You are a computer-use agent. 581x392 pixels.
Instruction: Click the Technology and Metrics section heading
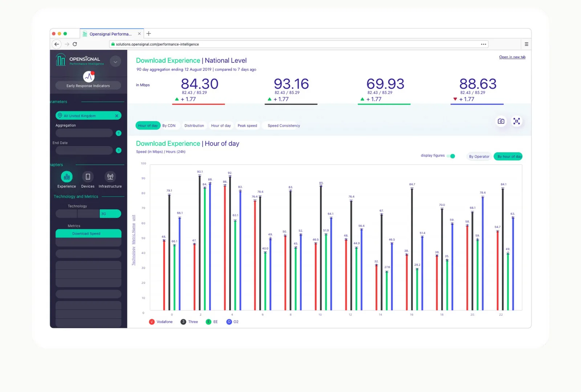coord(76,197)
